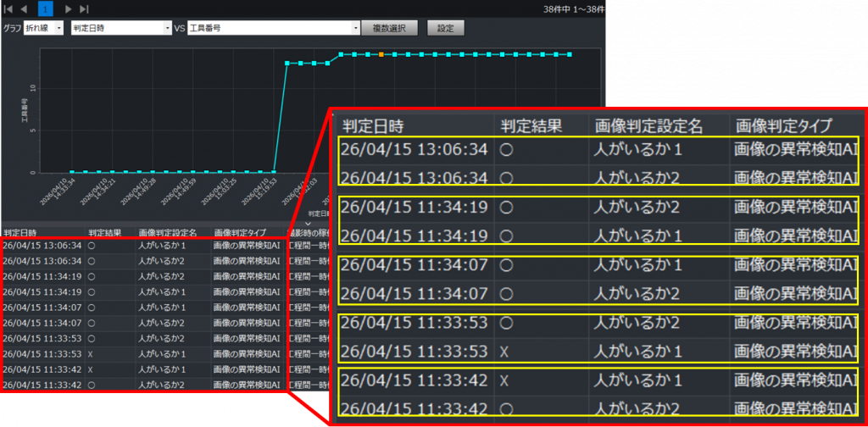
Task: Open the 工具番号 Y-axis dropdown
Action: [274, 28]
